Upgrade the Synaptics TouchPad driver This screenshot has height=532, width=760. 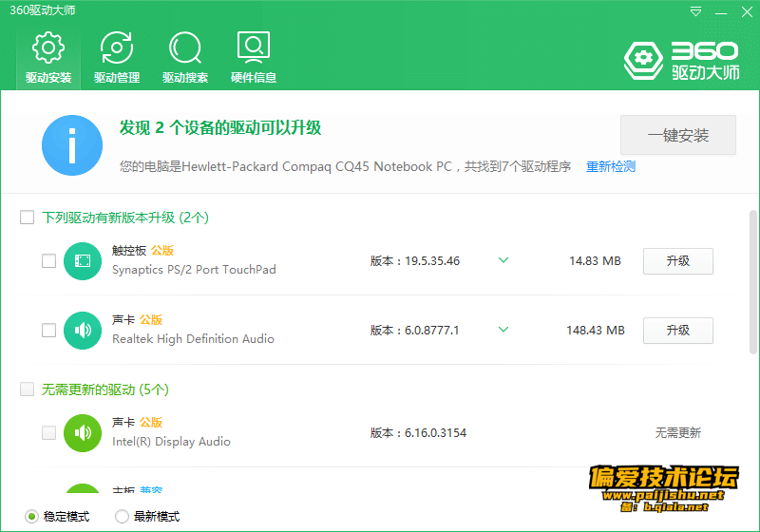click(x=678, y=261)
